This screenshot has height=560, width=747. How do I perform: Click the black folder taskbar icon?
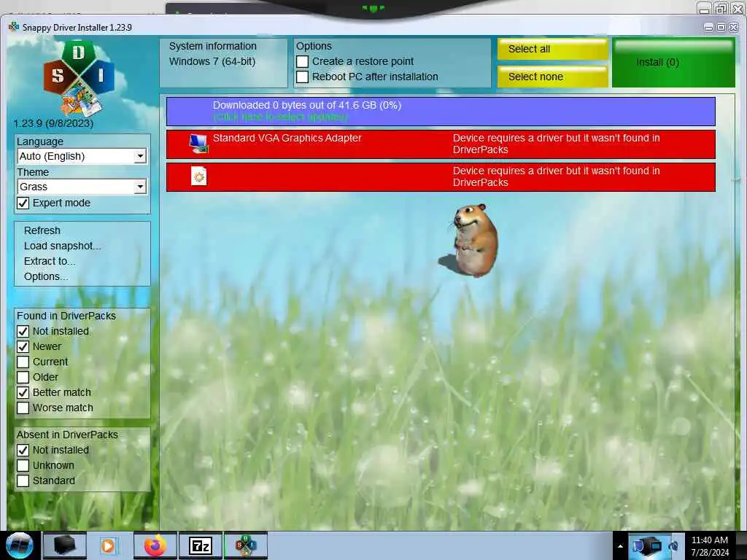coord(65,545)
